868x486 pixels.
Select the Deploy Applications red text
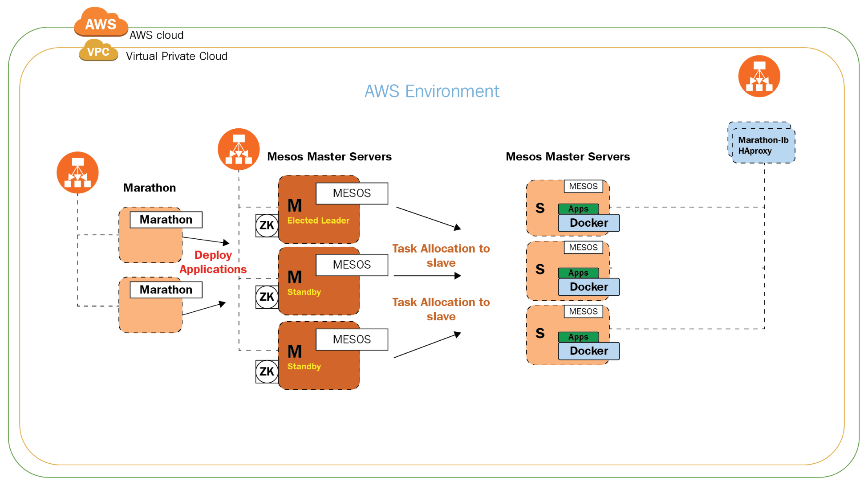pyautogui.click(x=213, y=262)
